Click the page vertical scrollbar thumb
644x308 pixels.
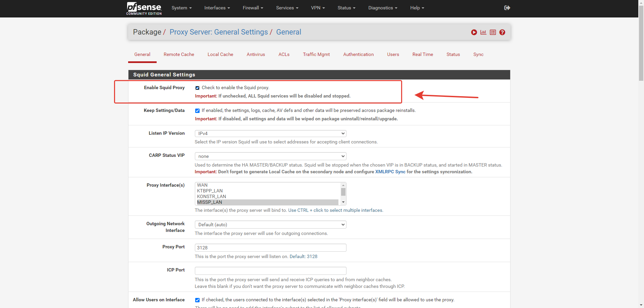tap(641, 43)
